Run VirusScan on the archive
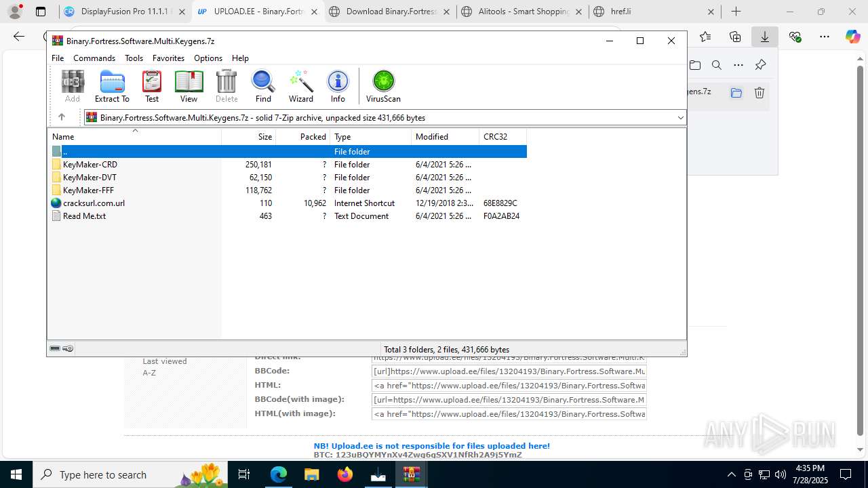This screenshot has width=868, height=488. (x=383, y=87)
